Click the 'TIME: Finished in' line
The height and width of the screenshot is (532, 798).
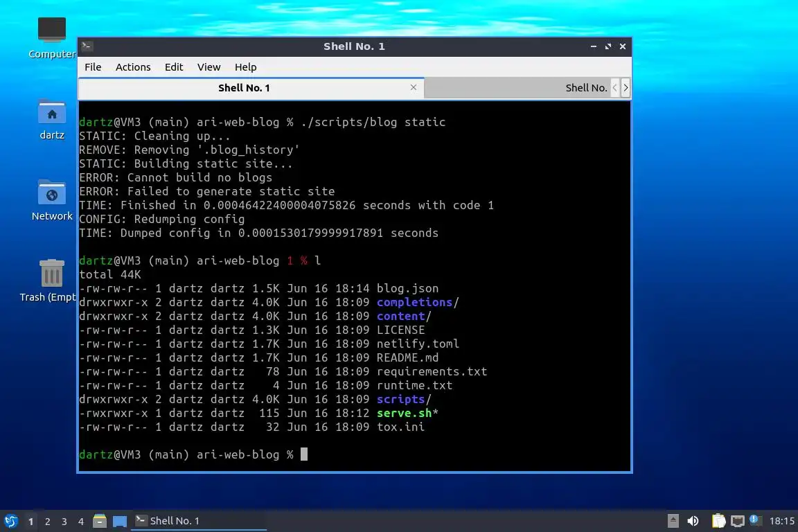[x=286, y=205]
